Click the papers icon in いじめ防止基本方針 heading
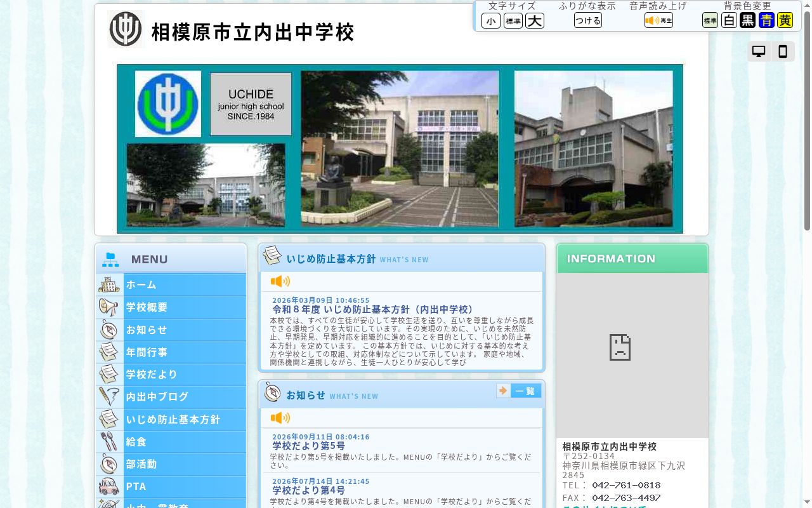 pyautogui.click(x=272, y=256)
